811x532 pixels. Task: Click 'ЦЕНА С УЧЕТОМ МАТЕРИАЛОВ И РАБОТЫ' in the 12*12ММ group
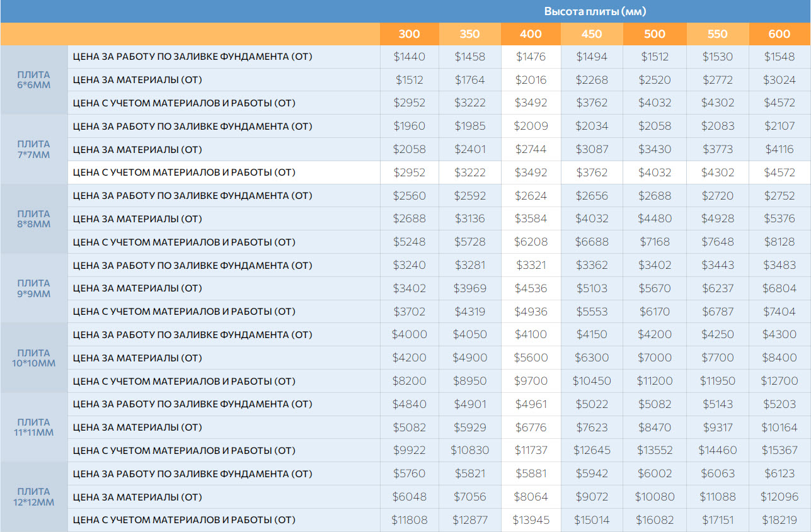(184, 520)
